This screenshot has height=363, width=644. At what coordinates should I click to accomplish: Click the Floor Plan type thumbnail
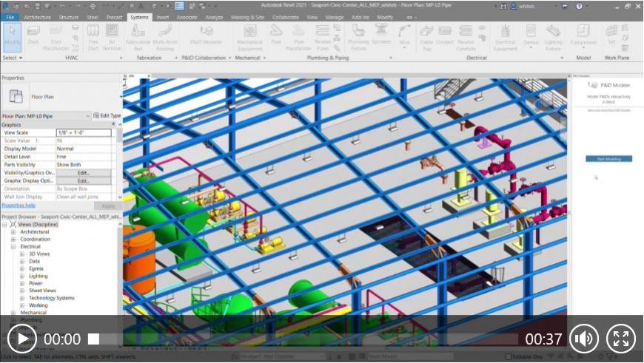coord(16,97)
